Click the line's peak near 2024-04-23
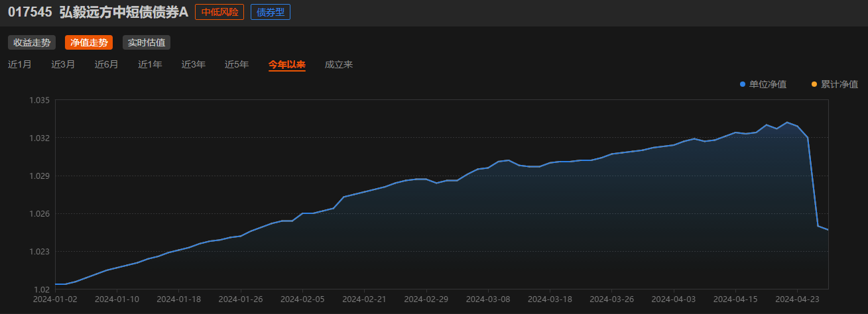868x314 pixels. (x=787, y=123)
